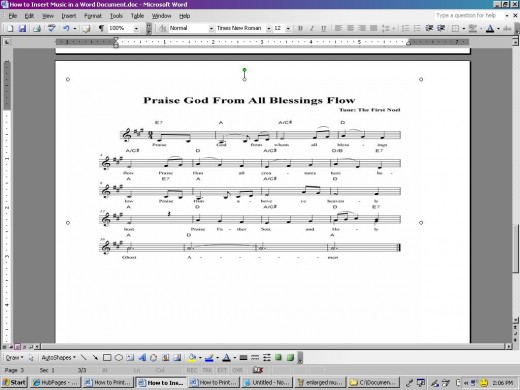
Task: Align text right
Action: point(362,28)
